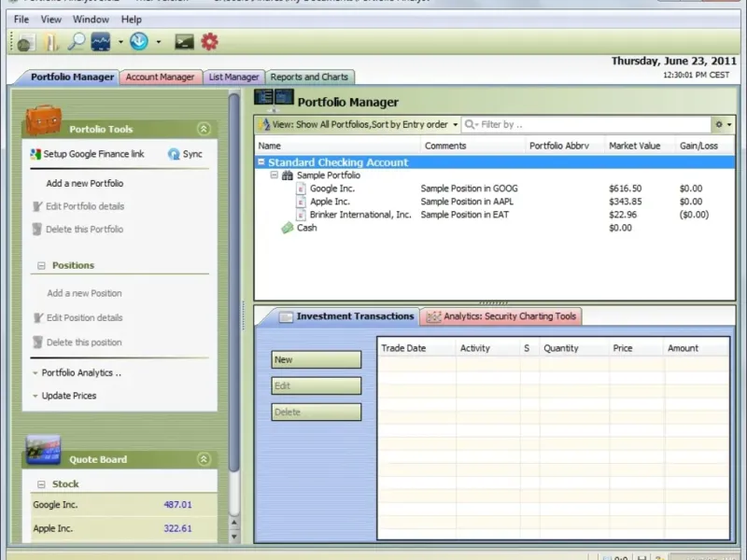This screenshot has width=747, height=560.
Task: Collapse the Stock group in Quote Board
Action: coord(41,484)
